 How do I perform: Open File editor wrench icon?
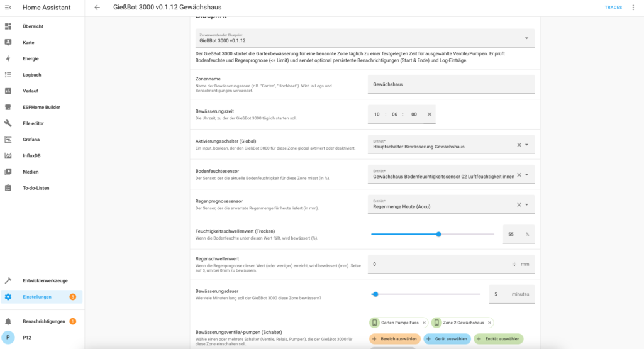coord(8,123)
